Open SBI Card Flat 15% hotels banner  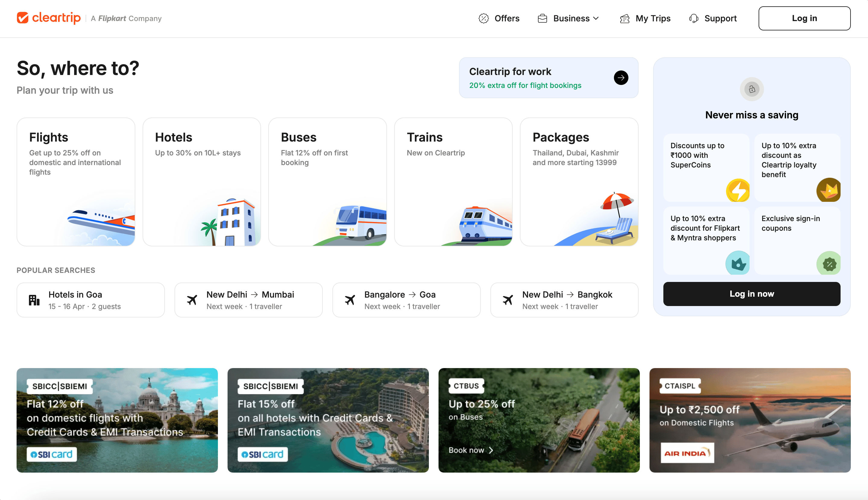point(328,420)
